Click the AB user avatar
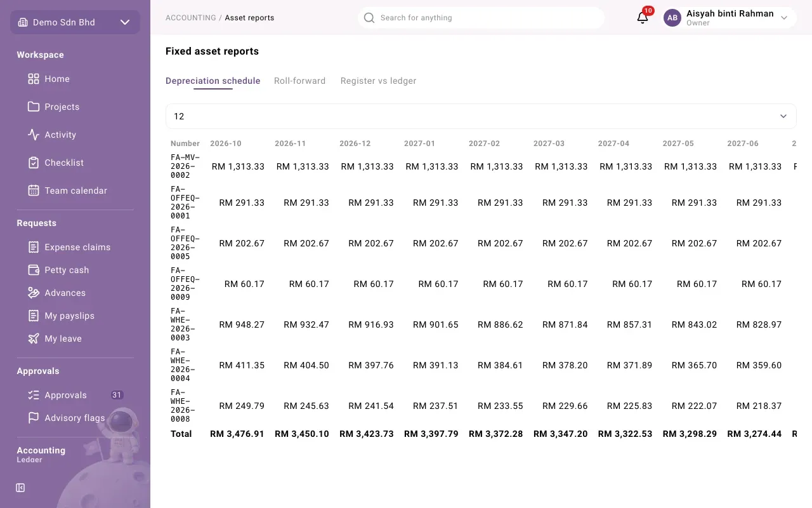 (x=672, y=18)
